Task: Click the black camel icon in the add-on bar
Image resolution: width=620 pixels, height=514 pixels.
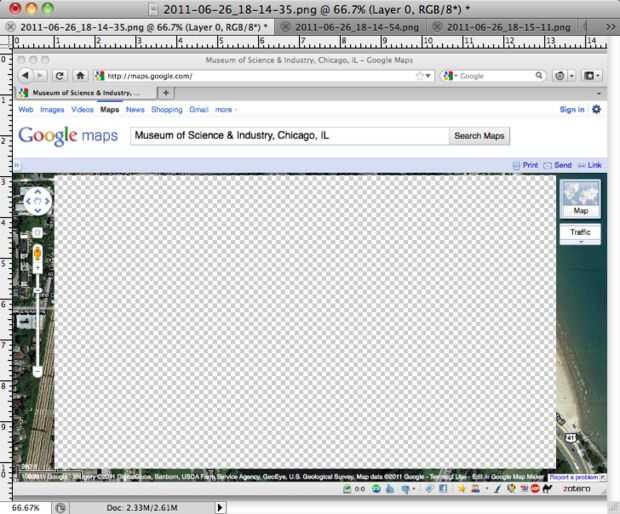Action: (x=547, y=489)
